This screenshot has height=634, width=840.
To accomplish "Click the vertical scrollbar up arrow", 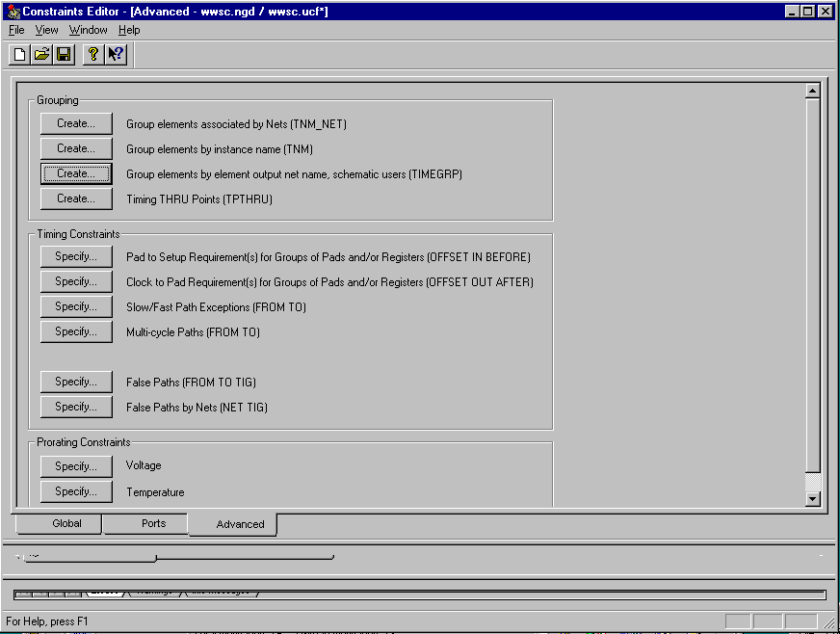I will (x=813, y=92).
